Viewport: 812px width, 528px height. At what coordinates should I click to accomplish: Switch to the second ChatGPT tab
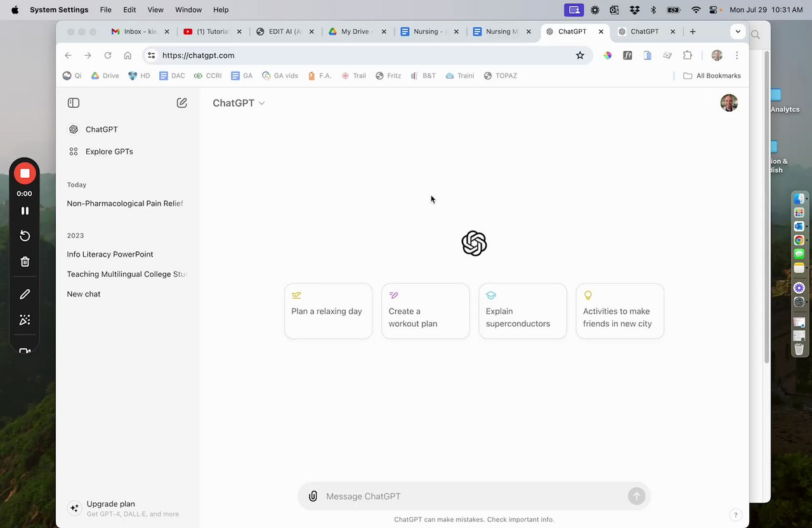[x=647, y=31]
